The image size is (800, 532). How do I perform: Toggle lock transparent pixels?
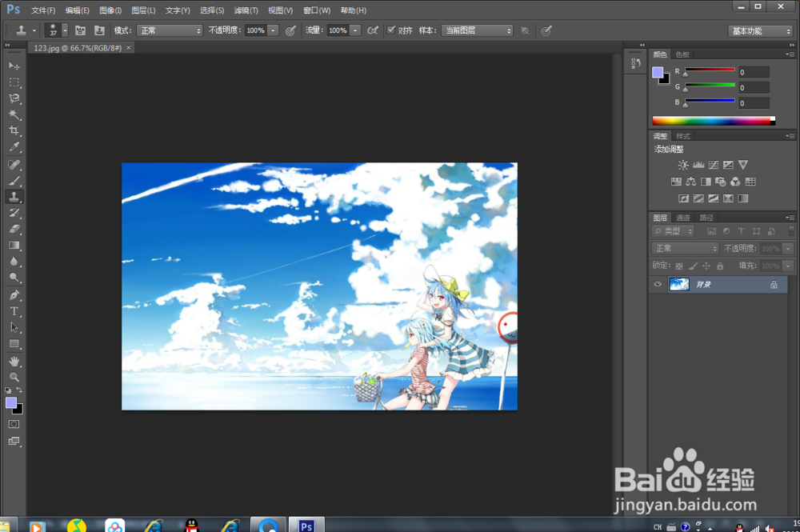(x=679, y=266)
